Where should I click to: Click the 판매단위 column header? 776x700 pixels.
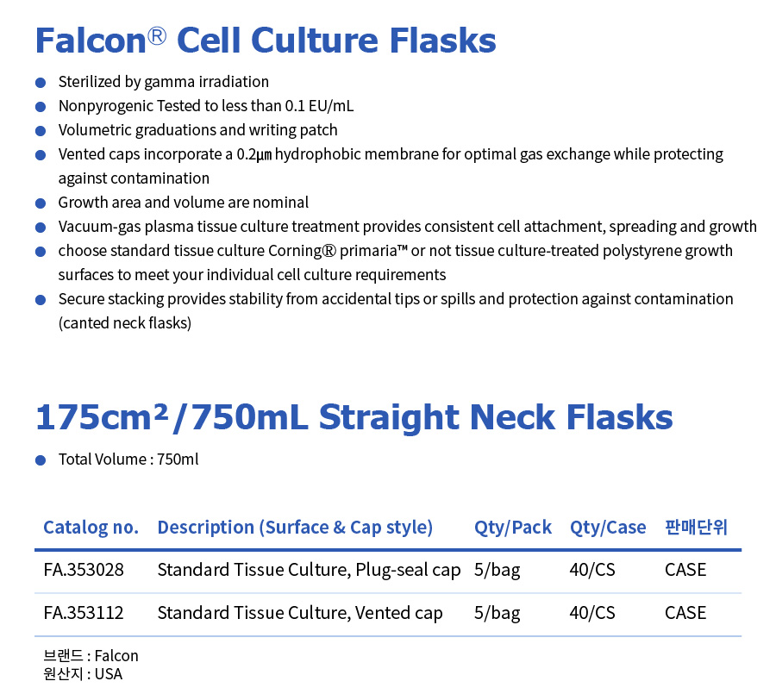click(x=696, y=527)
